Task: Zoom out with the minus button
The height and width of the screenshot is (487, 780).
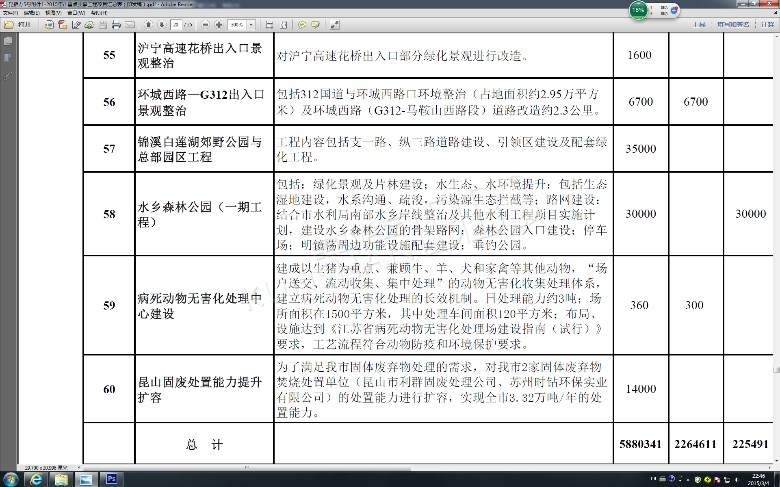Action: click(x=206, y=24)
